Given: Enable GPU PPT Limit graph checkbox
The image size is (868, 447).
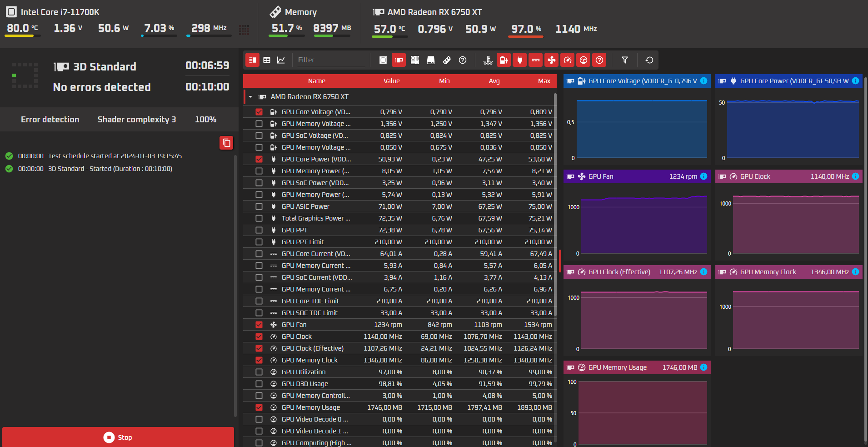Looking at the screenshot, I should 259,242.
